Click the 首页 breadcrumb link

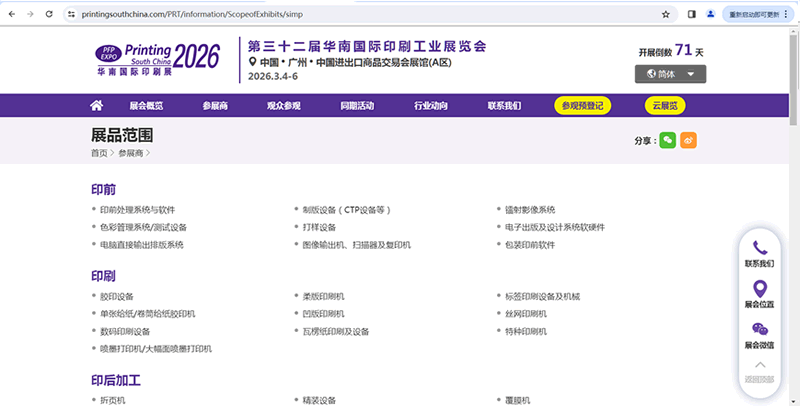click(99, 154)
